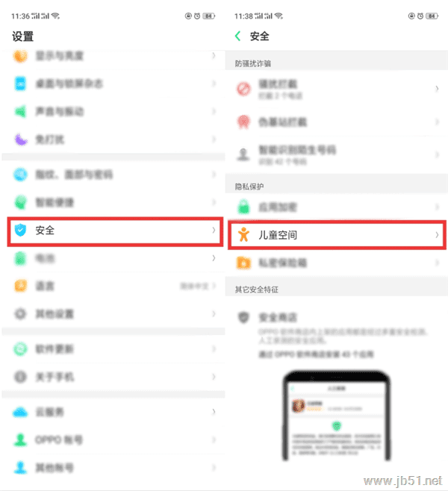Open the 安全 entry in the settings list
This screenshot has height=491, width=448.
click(115, 231)
